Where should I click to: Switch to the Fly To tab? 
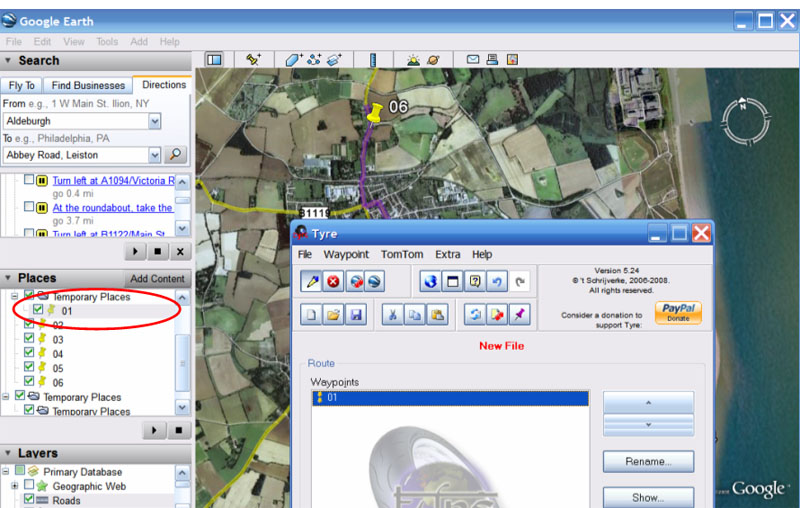(x=21, y=86)
